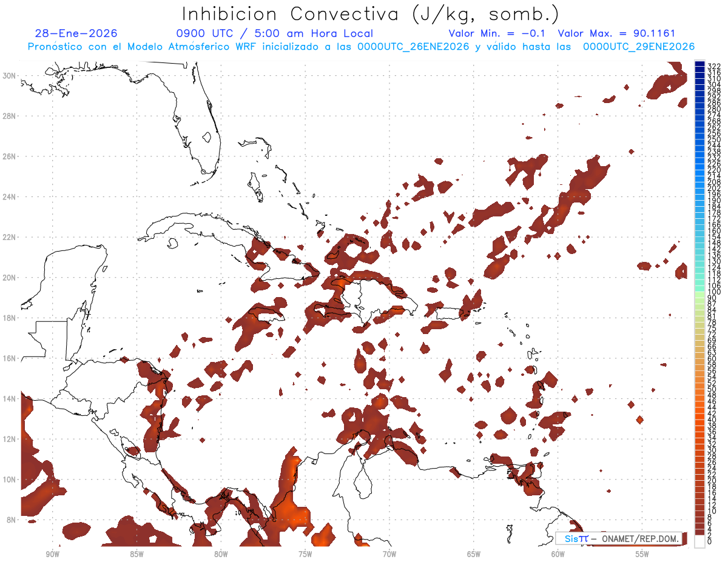Click the colorbar value label "100"
Image resolution: width=728 pixels, height=562 pixels.
click(x=714, y=292)
